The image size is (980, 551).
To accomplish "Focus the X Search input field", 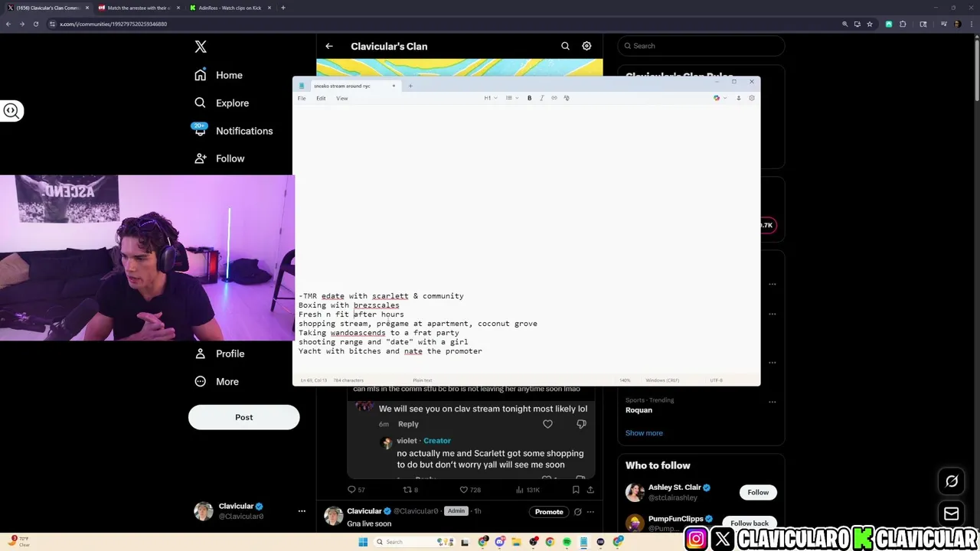I will (701, 46).
